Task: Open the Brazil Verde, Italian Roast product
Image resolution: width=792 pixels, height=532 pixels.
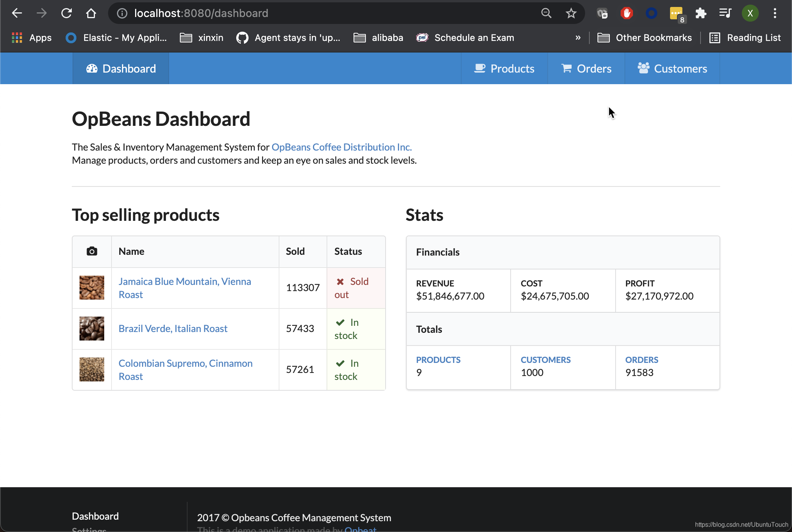Action: 173,329
